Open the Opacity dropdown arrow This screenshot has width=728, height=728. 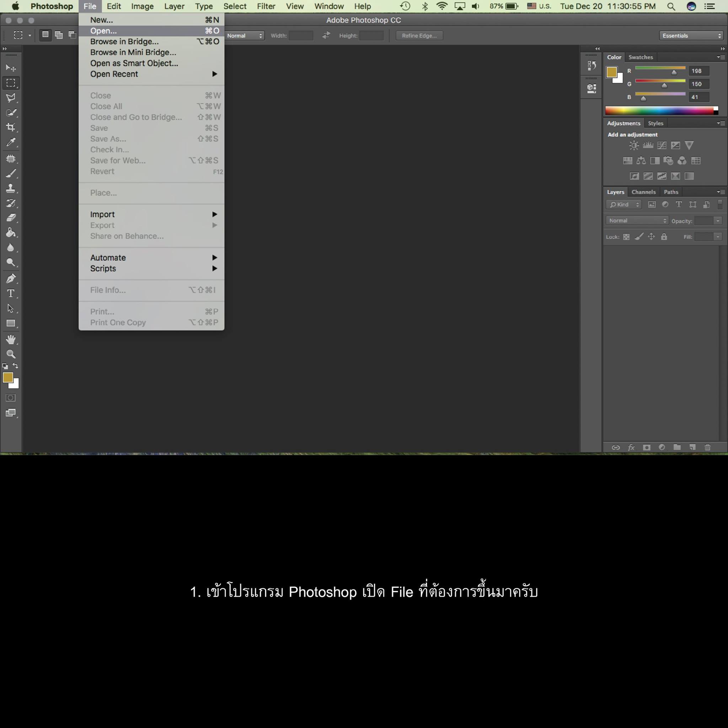pyautogui.click(x=718, y=221)
